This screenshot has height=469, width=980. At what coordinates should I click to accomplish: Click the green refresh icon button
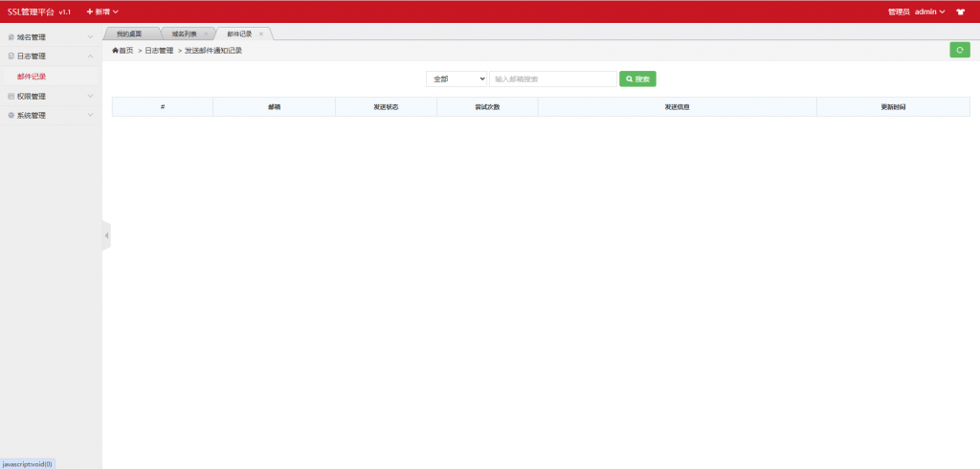(x=959, y=50)
